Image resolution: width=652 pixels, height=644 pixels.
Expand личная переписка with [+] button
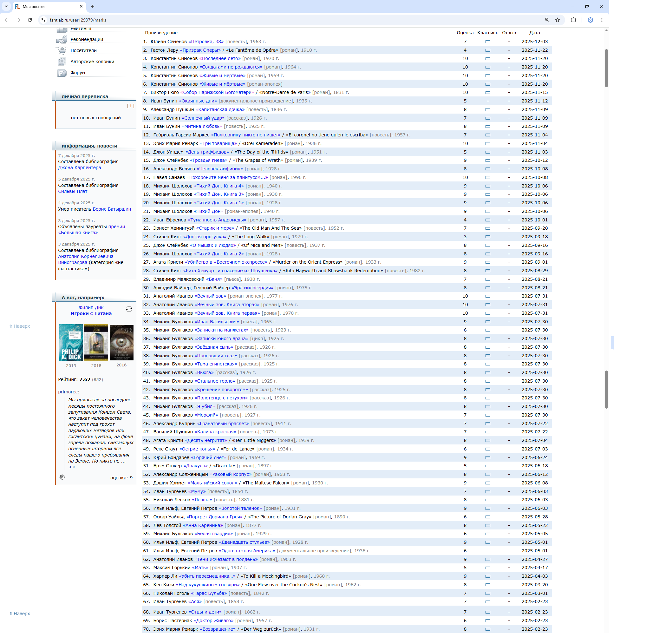pyautogui.click(x=131, y=106)
